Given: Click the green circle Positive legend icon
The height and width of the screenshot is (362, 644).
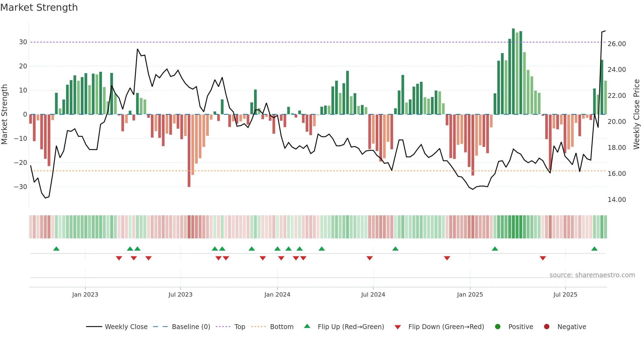Looking at the screenshot, I should pos(498,326).
